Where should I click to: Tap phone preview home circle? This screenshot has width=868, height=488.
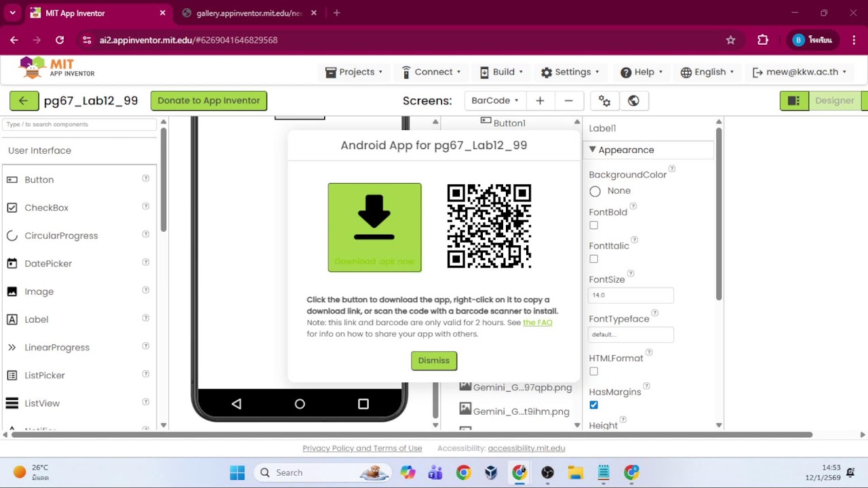point(300,404)
